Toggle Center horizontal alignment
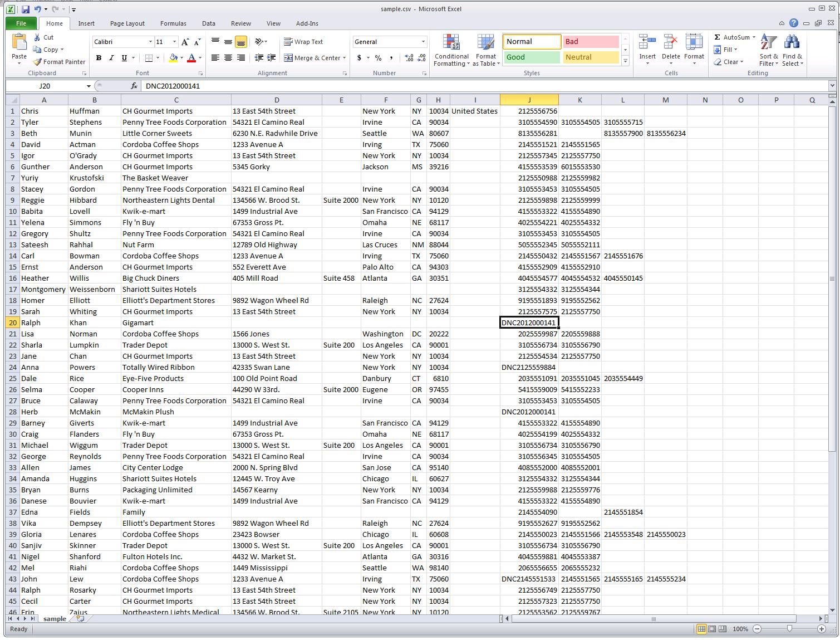Image resolution: width=840 pixels, height=640 pixels. coord(228,58)
